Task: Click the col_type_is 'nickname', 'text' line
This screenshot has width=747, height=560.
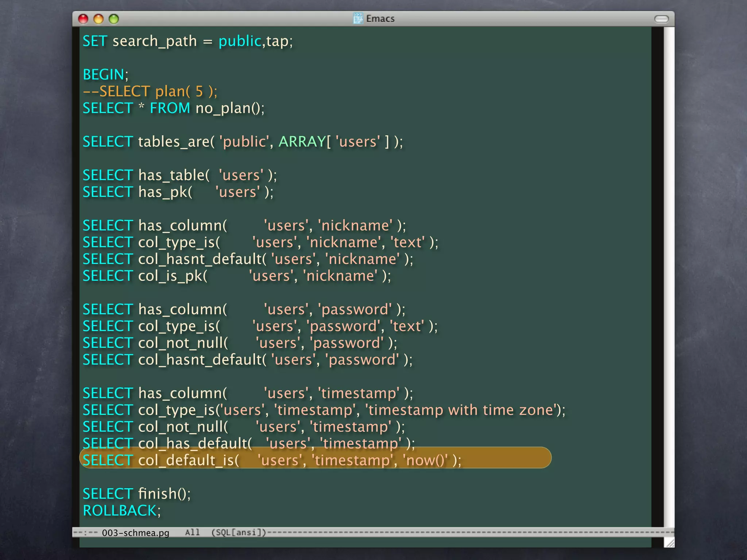Action: (x=260, y=242)
